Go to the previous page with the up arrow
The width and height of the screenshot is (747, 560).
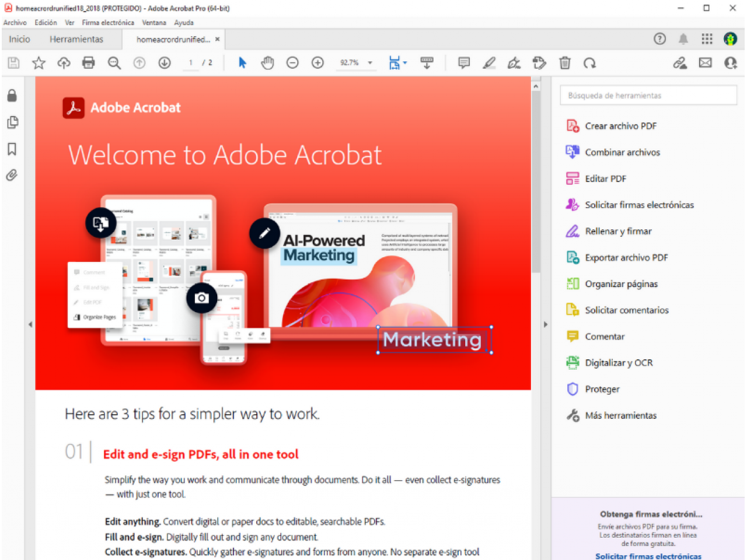(139, 62)
